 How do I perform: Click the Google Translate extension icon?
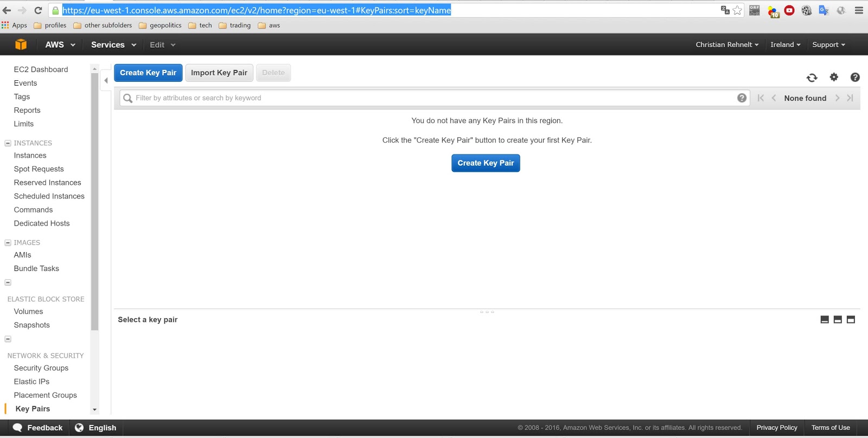(x=824, y=10)
